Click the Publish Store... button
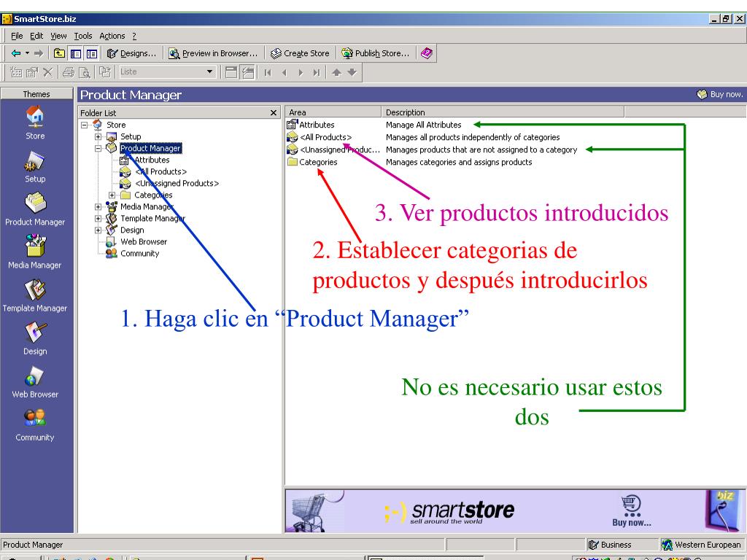Image resolution: width=747 pixels, height=560 pixels. click(376, 53)
